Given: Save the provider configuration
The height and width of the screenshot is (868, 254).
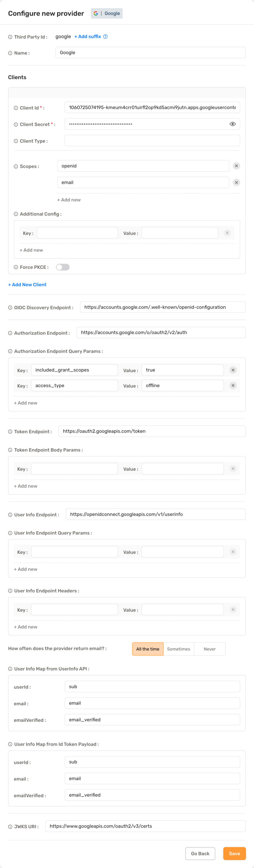Looking at the screenshot, I should click(234, 854).
